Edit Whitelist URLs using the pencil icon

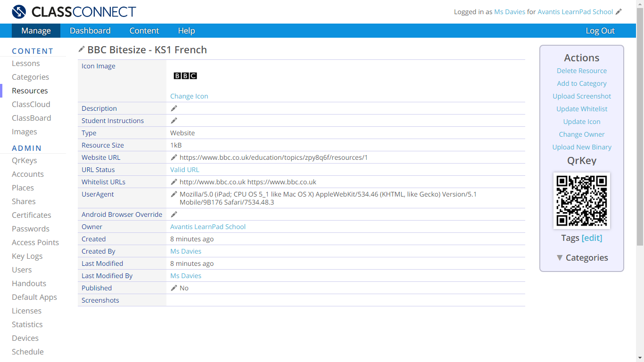[x=174, y=182]
